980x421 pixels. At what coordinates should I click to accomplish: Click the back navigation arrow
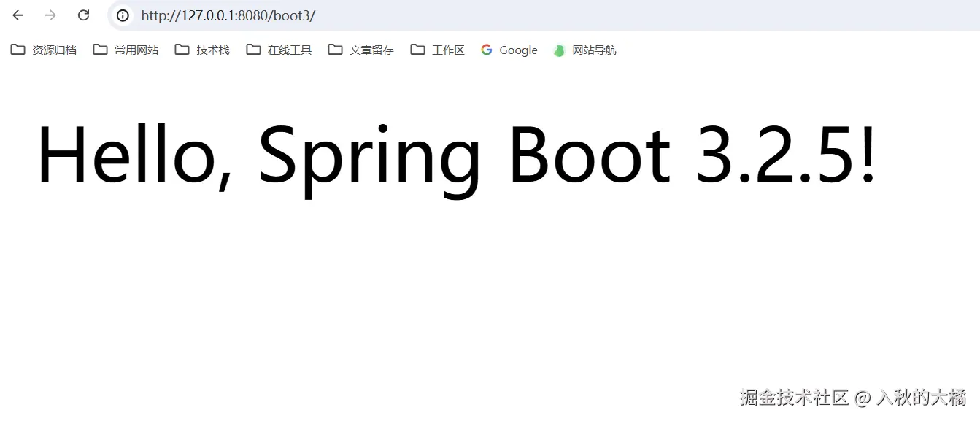click(x=18, y=15)
